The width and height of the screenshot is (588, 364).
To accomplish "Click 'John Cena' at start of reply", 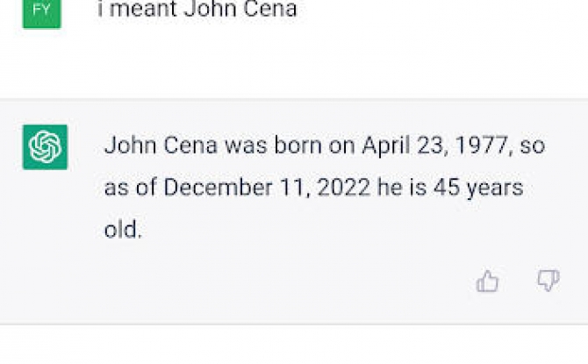I will [x=161, y=146].
